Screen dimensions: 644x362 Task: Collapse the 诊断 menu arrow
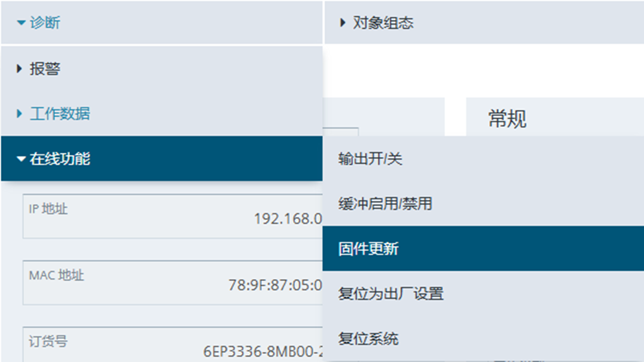[21, 23]
